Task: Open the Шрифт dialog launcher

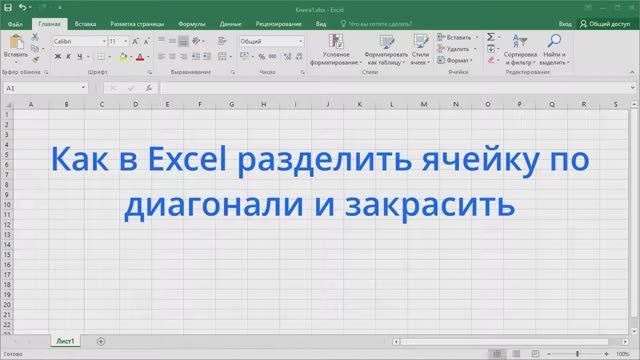Action: (150, 72)
